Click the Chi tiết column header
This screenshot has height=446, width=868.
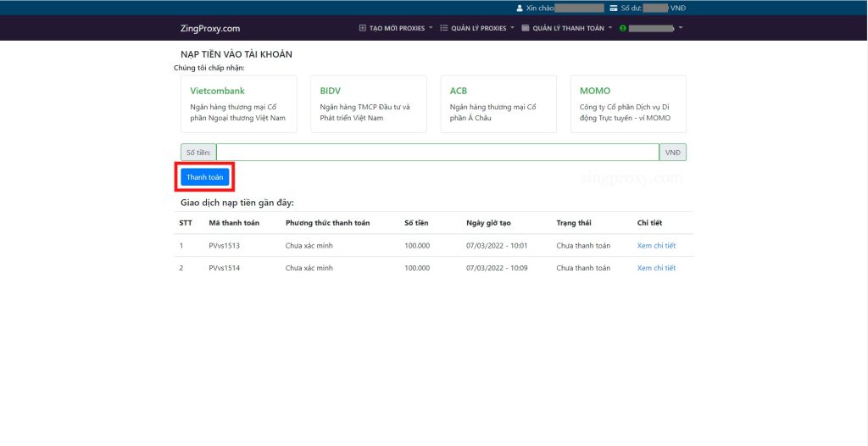click(649, 223)
